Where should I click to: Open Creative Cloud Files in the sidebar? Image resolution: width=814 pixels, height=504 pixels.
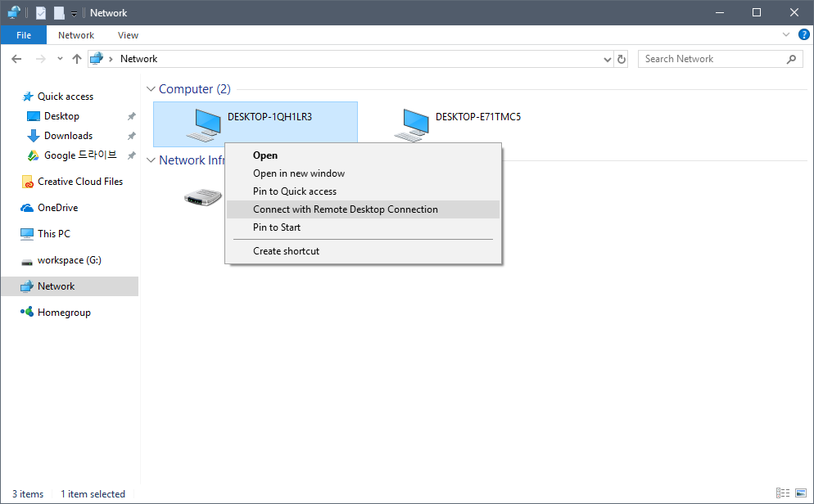click(x=80, y=182)
